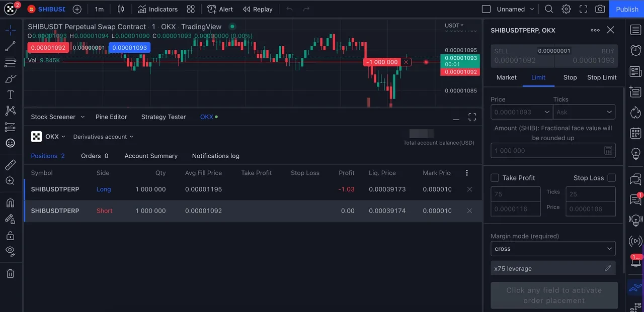Image resolution: width=644 pixels, height=312 pixels.
Task: Select the Text annotation tool
Action: coord(10,94)
